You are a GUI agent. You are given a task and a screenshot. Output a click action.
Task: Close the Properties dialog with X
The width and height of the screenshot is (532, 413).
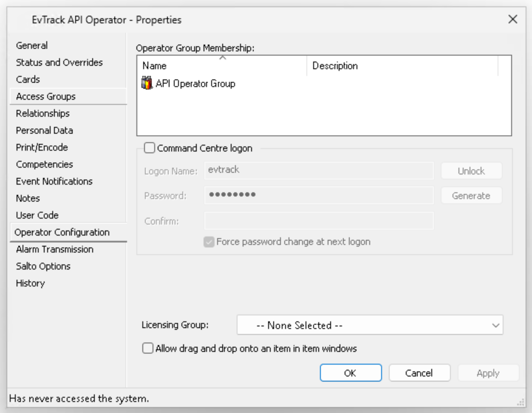[513, 19]
